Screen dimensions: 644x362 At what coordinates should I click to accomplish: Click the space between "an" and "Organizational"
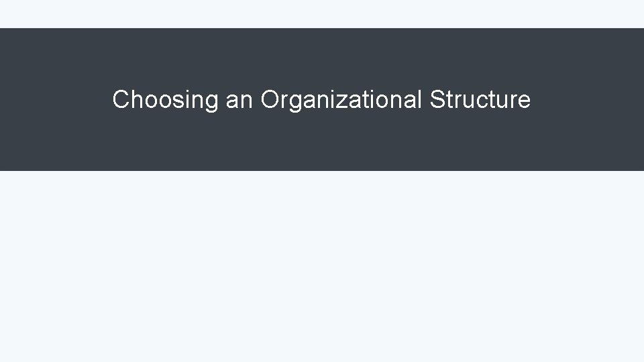click(257, 100)
